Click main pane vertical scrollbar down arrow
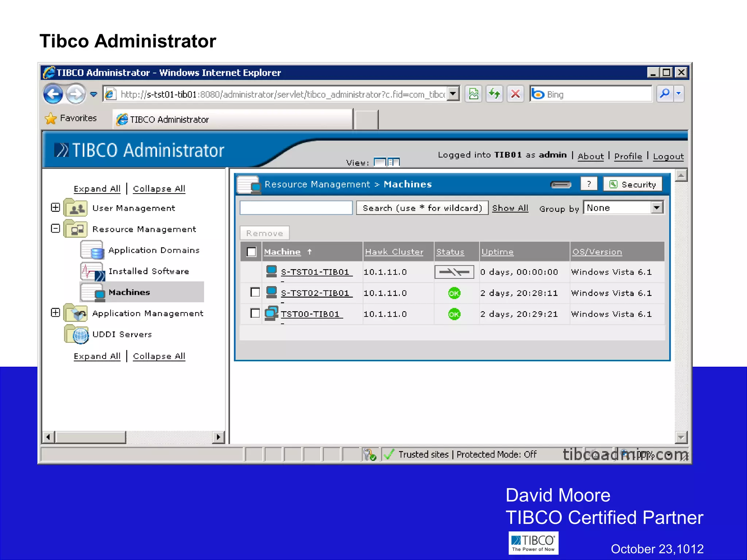 point(681,437)
